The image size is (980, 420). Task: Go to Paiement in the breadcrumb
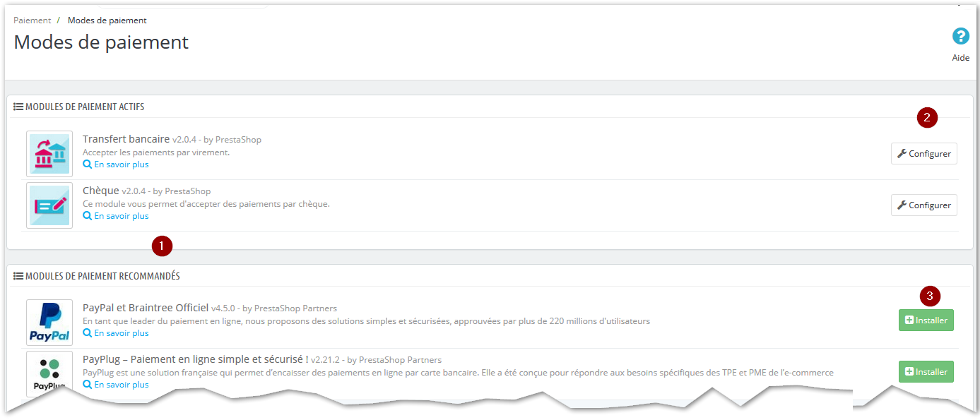33,20
